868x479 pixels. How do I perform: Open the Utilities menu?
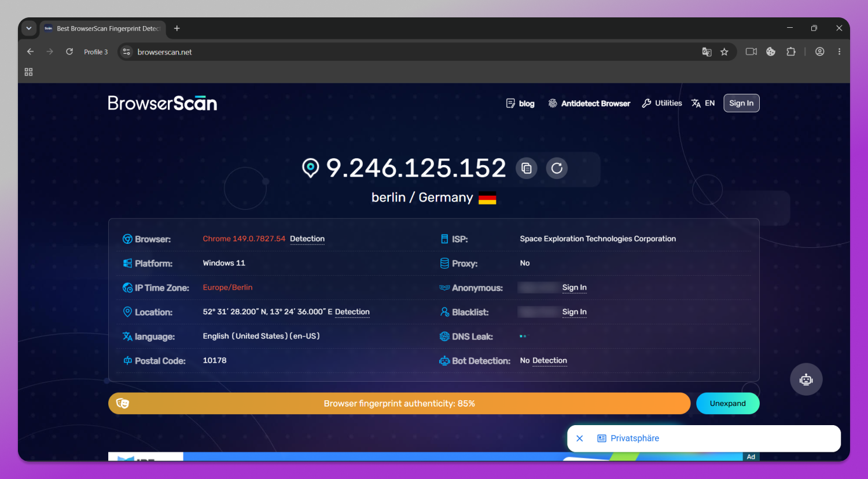click(662, 103)
